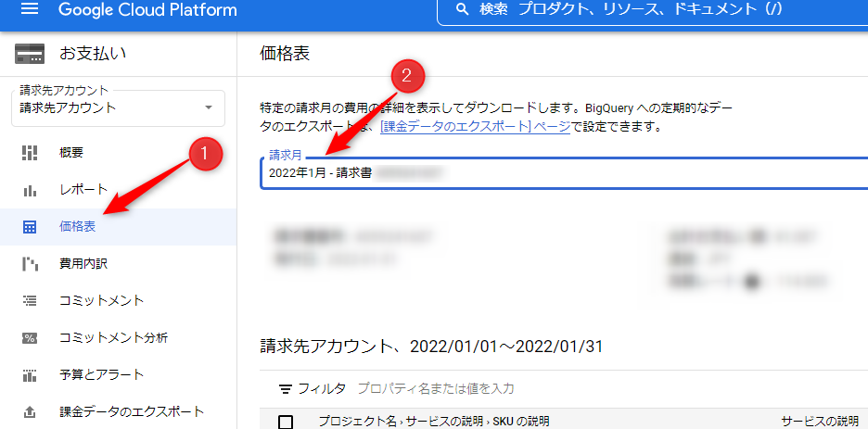Click the 価格表 table icon
Screen dimensions: 868x429
30,227
